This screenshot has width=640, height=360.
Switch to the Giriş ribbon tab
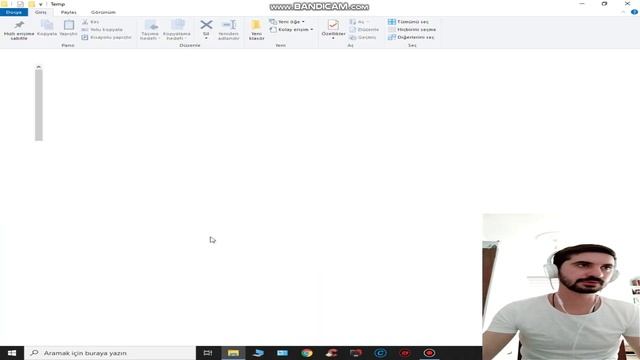(x=41, y=12)
